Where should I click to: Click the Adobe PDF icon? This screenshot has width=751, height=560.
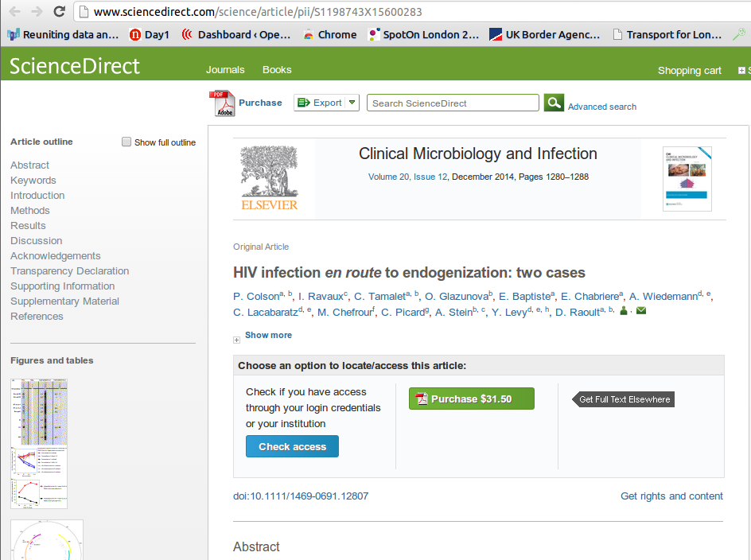click(x=222, y=103)
